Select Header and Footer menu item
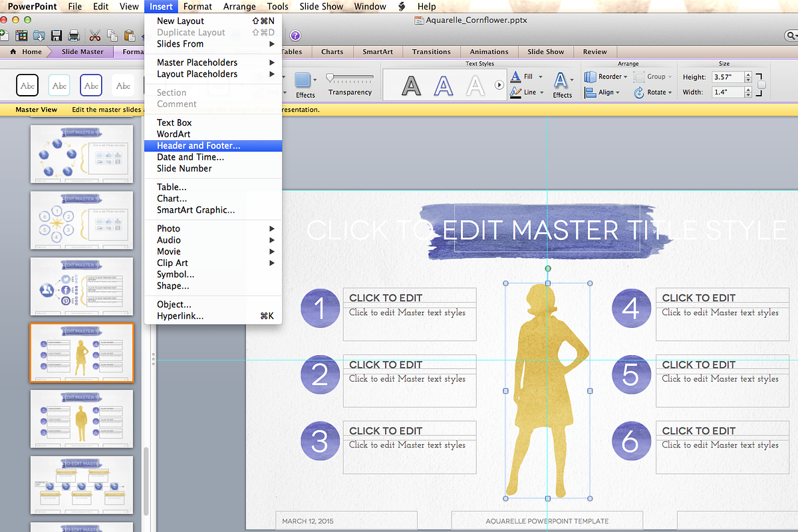Screen dimensions: 798x532 (213, 146)
